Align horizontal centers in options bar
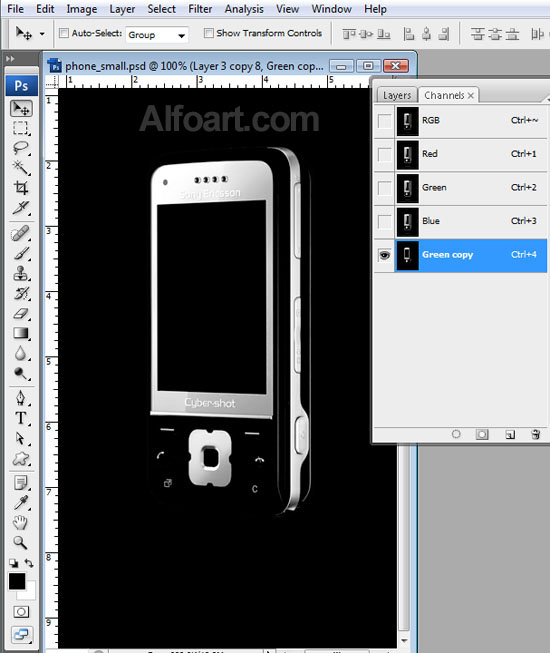Screen dimensions: 550x653 [x=426, y=34]
